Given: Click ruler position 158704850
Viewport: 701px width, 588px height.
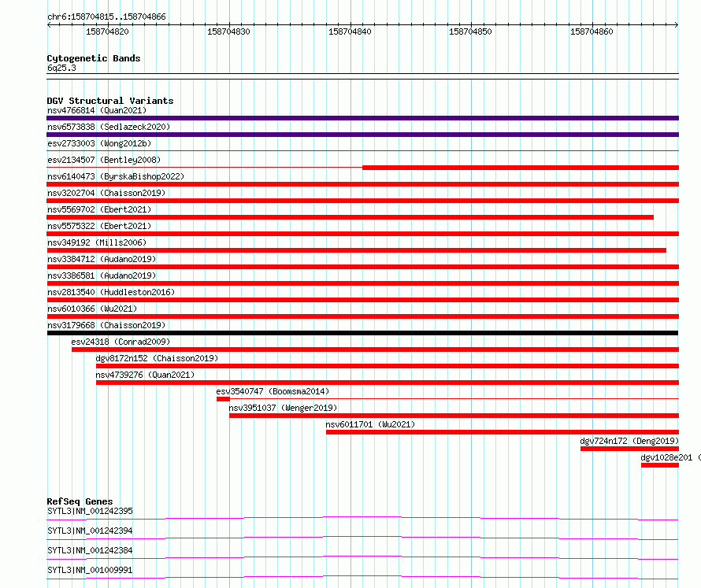Looking at the screenshot, I should pyautogui.click(x=470, y=31).
